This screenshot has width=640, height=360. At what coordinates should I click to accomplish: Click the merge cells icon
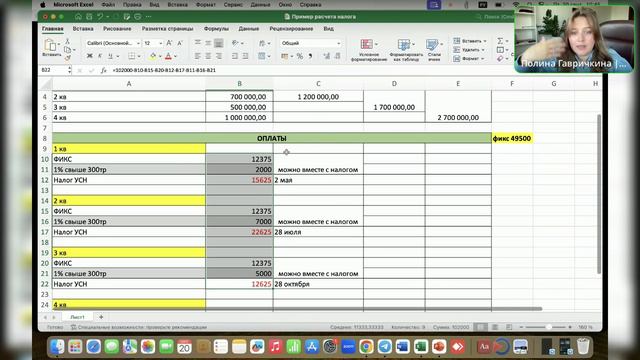coord(262,56)
